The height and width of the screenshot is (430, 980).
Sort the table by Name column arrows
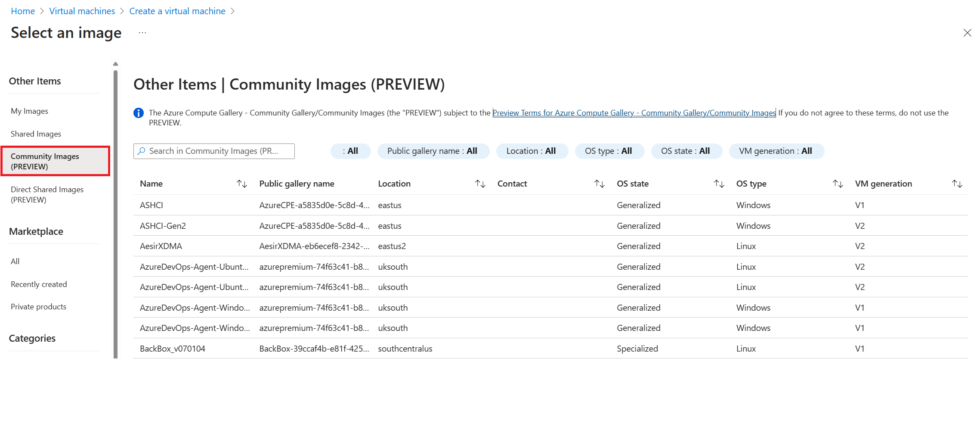click(242, 183)
